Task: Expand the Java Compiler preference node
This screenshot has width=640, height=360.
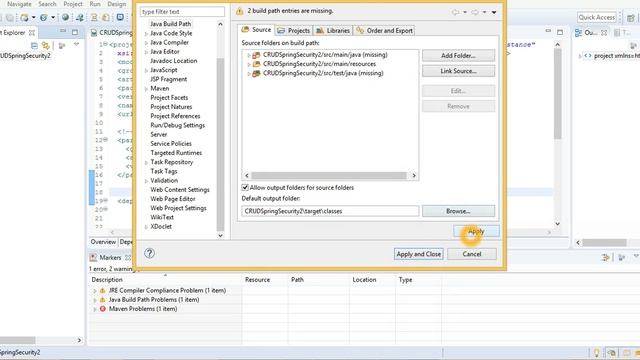Action: (146, 43)
